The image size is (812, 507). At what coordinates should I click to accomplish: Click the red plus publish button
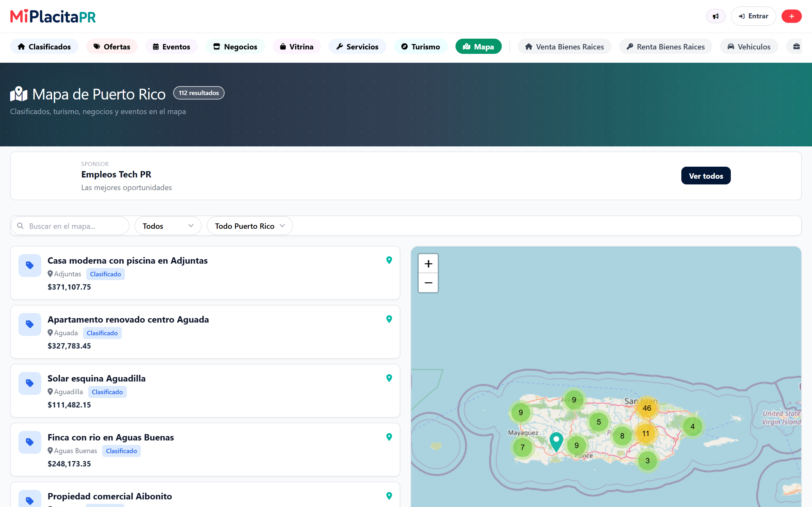(791, 16)
